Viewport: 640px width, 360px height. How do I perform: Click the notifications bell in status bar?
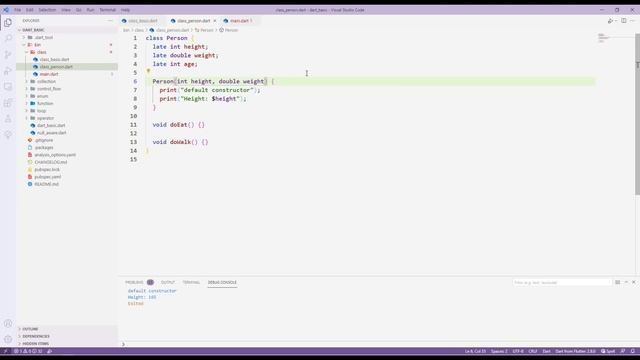[x=633, y=351]
